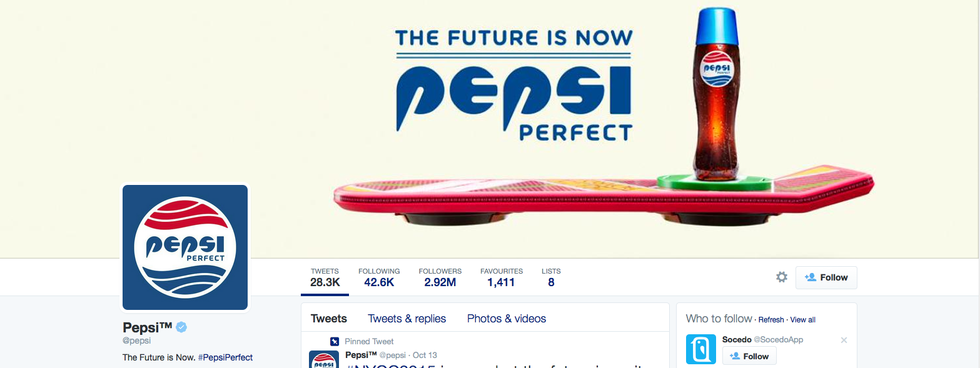
Task: View the 1,411 Favourites
Action: pos(501,277)
